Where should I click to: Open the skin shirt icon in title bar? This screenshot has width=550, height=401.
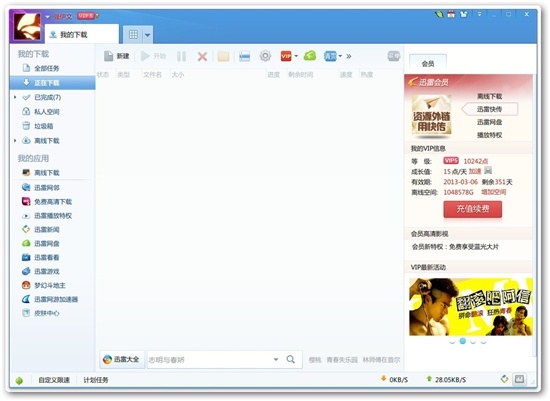point(464,14)
